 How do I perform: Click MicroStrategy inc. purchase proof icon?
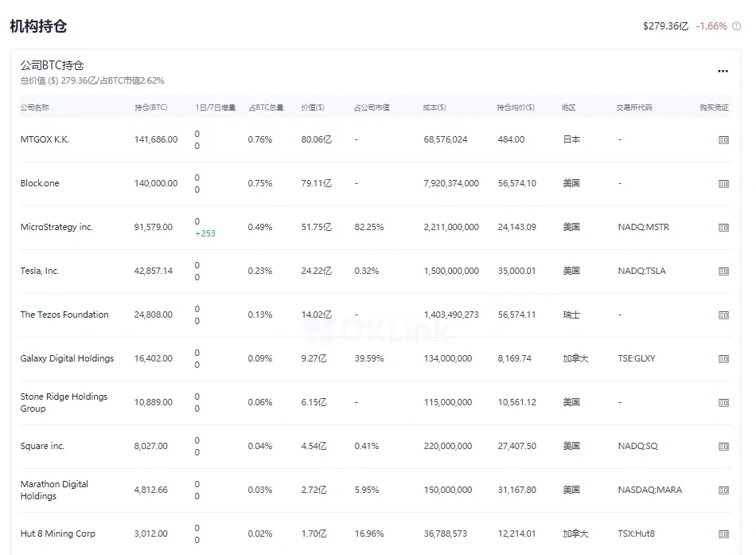[x=723, y=228]
